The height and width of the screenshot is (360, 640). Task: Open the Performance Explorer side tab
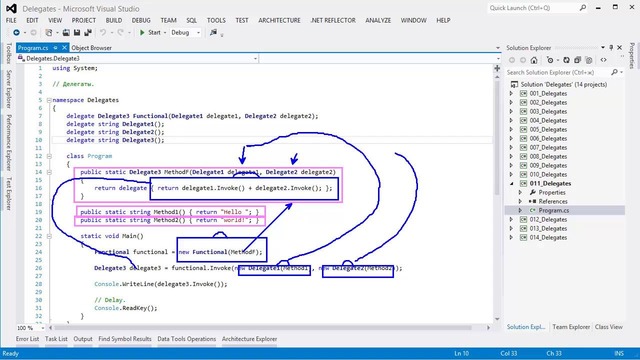click(x=9, y=142)
